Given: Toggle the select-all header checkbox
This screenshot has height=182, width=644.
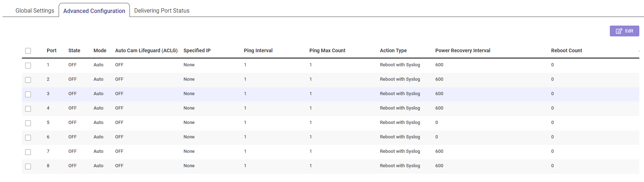Looking at the screenshot, I should pos(28,51).
